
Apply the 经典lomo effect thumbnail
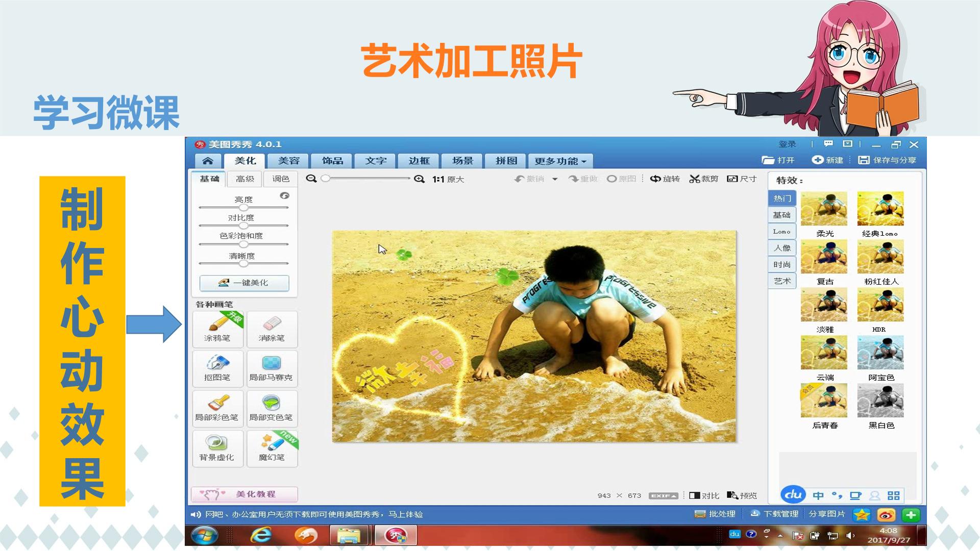point(880,209)
